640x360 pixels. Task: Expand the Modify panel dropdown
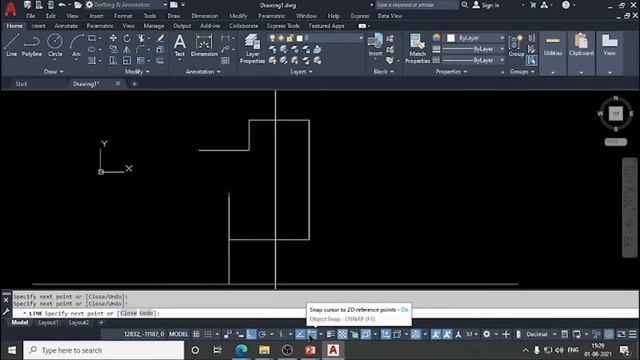coord(137,71)
